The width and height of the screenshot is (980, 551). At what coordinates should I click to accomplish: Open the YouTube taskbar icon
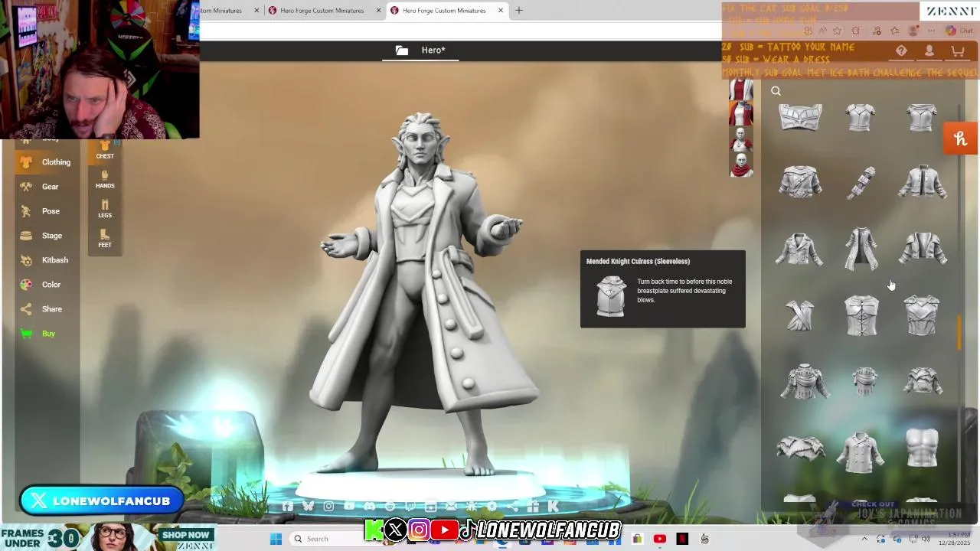(x=659, y=539)
